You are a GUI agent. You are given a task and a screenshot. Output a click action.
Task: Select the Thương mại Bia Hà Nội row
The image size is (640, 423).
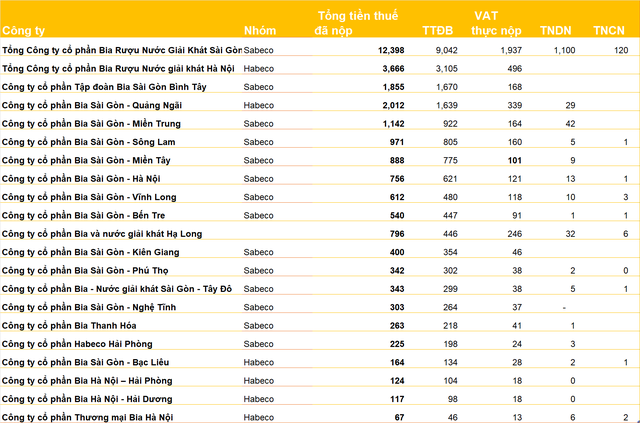pyautogui.click(x=320, y=417)
